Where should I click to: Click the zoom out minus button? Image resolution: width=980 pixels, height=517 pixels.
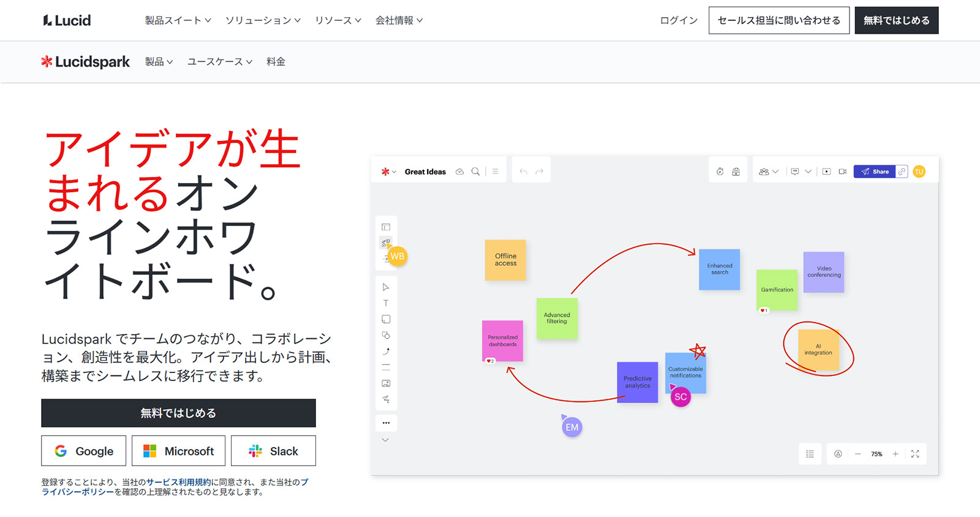point(858,454)
